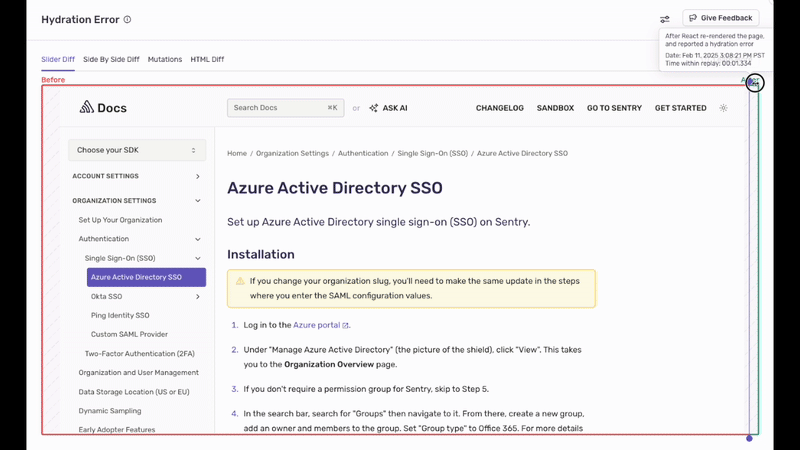The image size is (800, 450).
Task: Click the Get Started button
Action: pyautogui.click(x=680, y=108)
